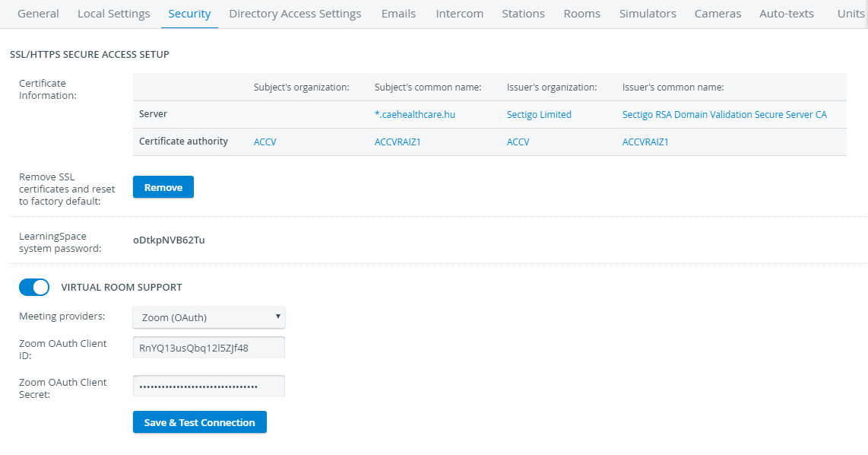Image resolution: width=868 pixels, height=455 pixels.
Task: Click the Remove SSL certificates button
Action: tap(163, 186)
